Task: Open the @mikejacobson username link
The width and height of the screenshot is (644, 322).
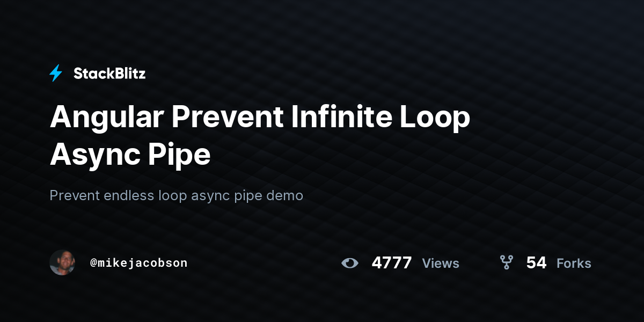Action: coord(139,263)
